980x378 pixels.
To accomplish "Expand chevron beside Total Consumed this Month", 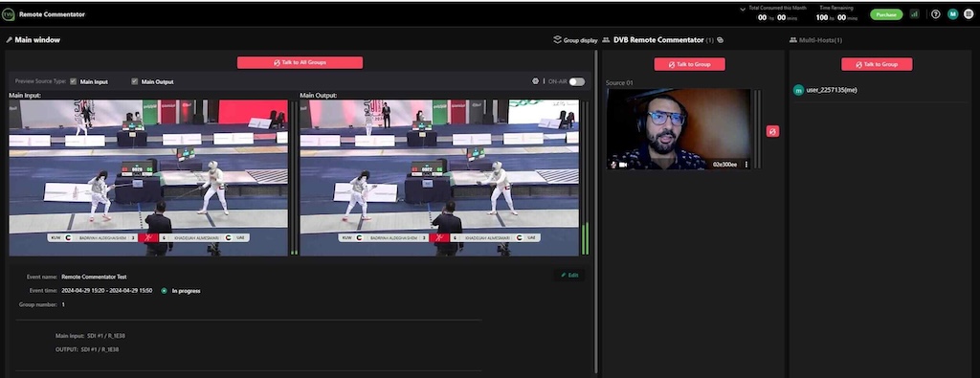I will pos(743,9).
